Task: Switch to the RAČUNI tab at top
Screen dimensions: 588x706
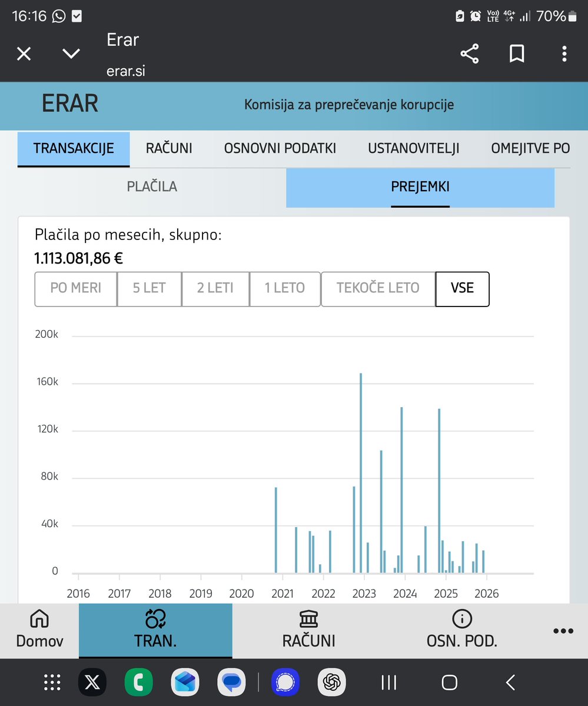Action: coord(169,149)
